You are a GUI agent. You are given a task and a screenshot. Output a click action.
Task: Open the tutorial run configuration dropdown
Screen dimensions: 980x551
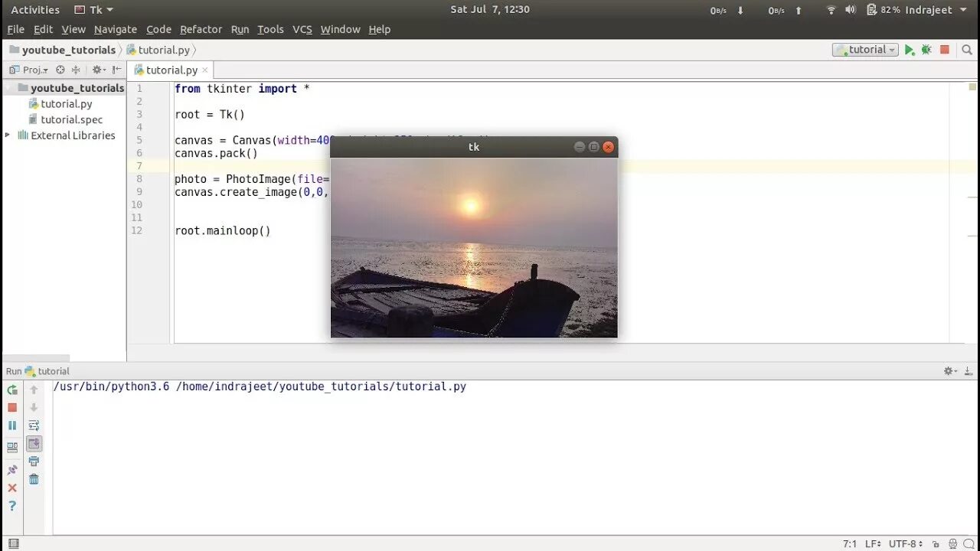[865, 50]
